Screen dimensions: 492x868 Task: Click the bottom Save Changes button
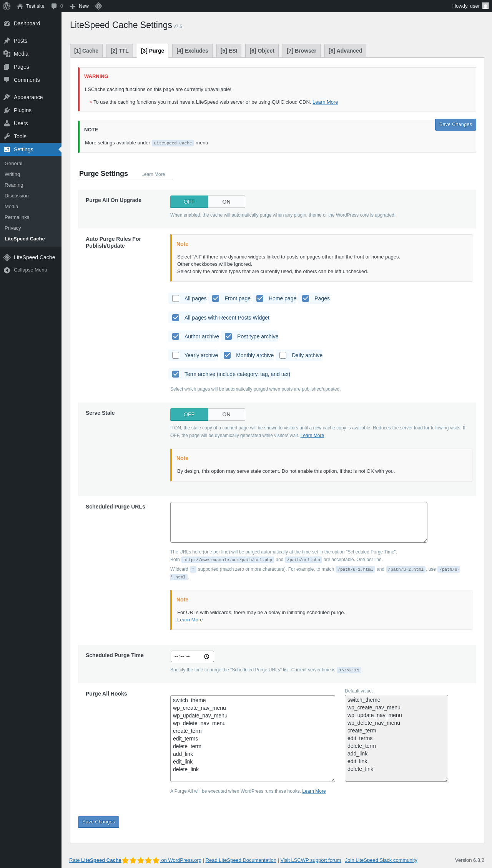pyautogui.click(x=98, y=822)
